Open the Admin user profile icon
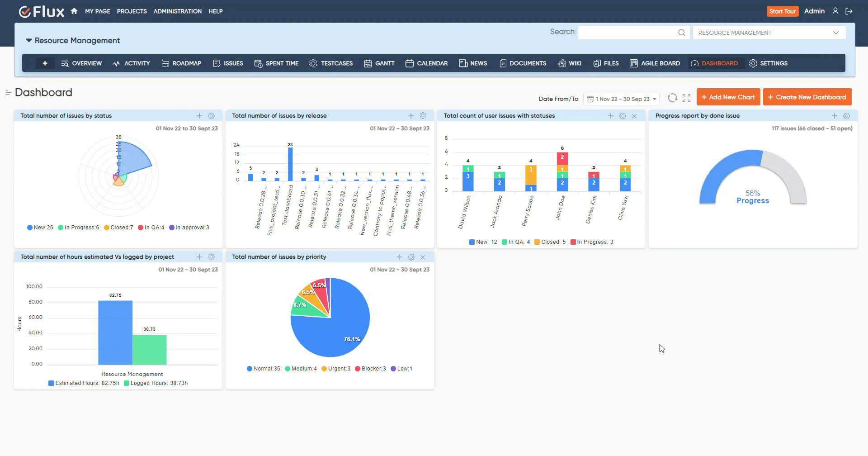The width and height of the screenshot is (868, 456). click(x=835, y=11)
